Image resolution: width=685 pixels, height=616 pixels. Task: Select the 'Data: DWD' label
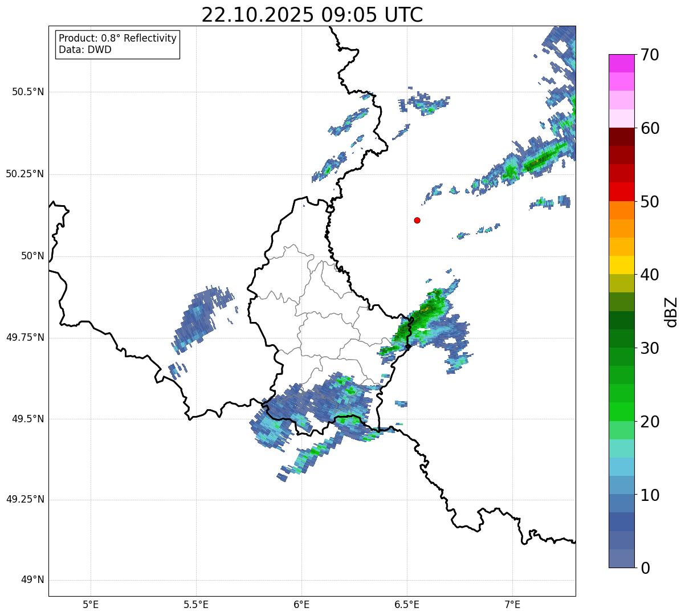click(85, 50)
